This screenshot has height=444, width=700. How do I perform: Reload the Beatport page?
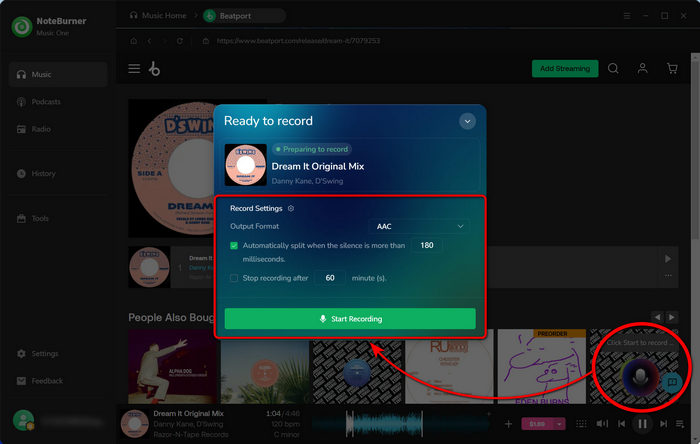pos(179,41)
